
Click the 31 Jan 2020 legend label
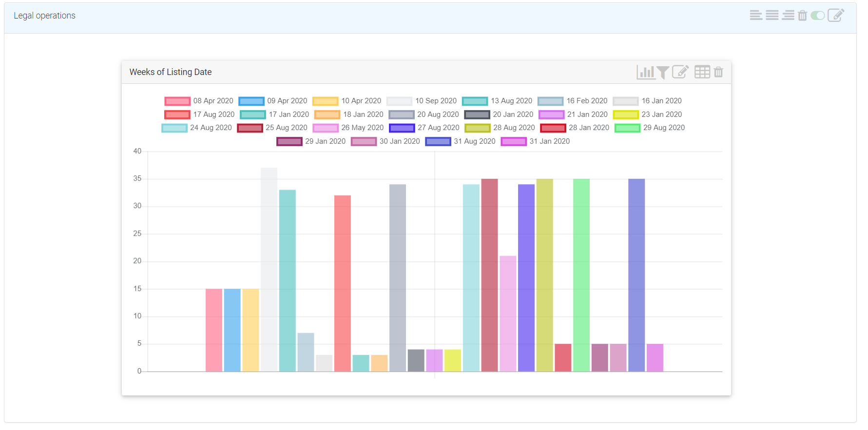tap(549, 141)
